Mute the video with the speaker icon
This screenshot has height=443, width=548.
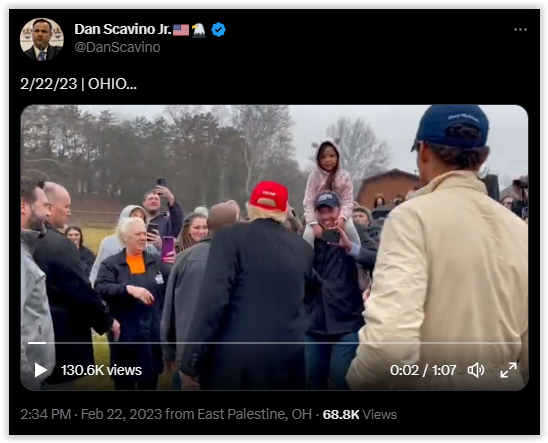[x=476, y=370]
